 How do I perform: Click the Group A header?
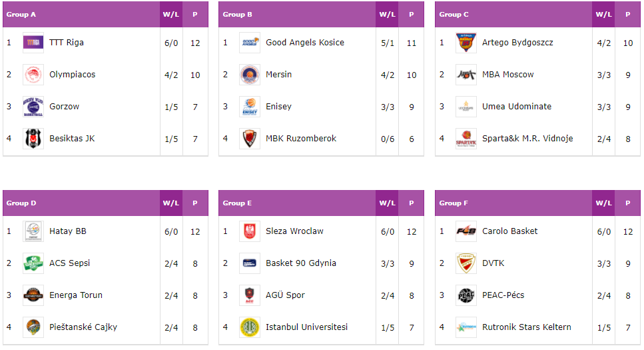pos(21,15)
